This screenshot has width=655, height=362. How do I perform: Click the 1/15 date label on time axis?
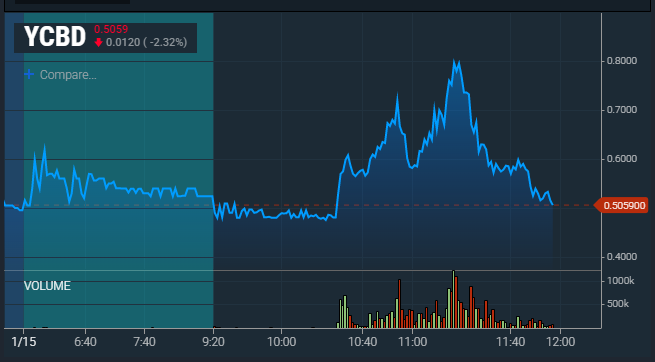pyautogui.click(x=24, y=342)
